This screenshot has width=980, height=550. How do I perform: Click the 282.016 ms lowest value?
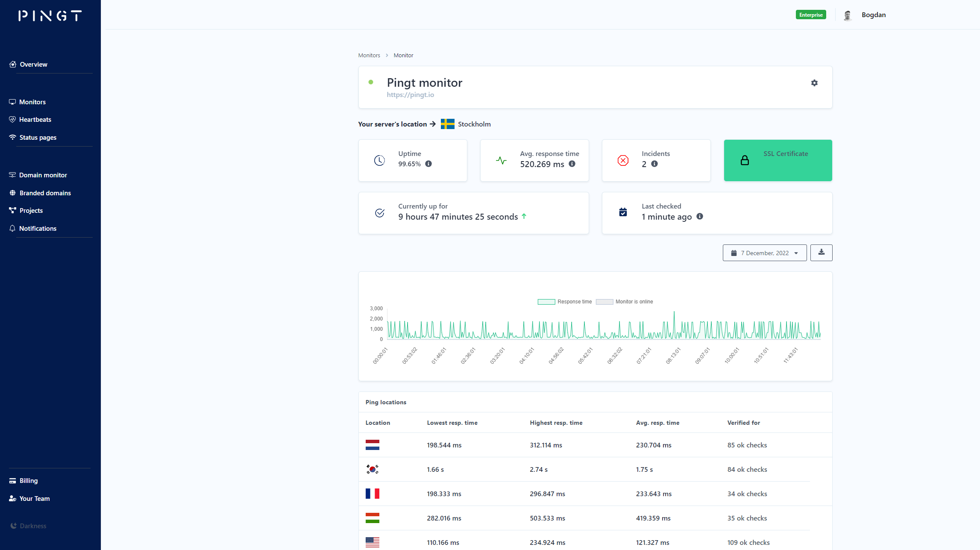point(444,518)
